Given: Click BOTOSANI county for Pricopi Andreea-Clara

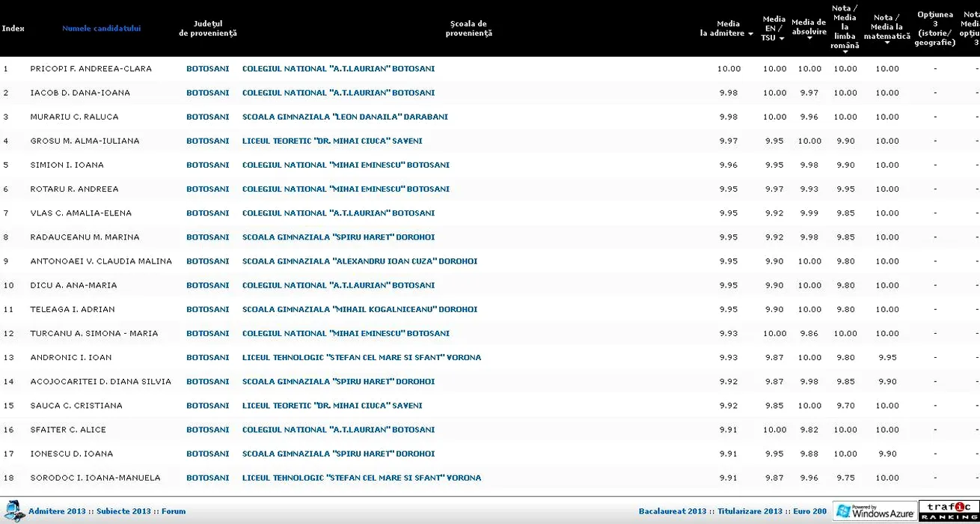Looking at the screenshot, I should click(x=207, y=69).
